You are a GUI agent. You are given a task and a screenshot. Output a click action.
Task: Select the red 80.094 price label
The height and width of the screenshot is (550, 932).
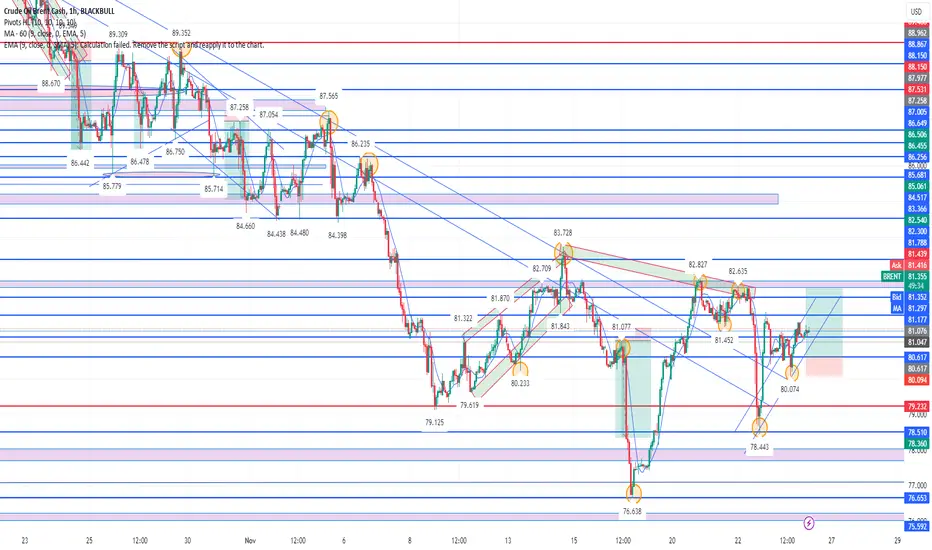917,379
